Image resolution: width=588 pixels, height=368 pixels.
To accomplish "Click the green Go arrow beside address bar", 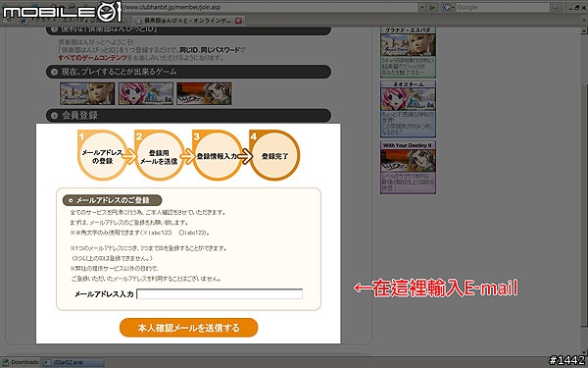I will pyautogui.click(x=432, y=7).
